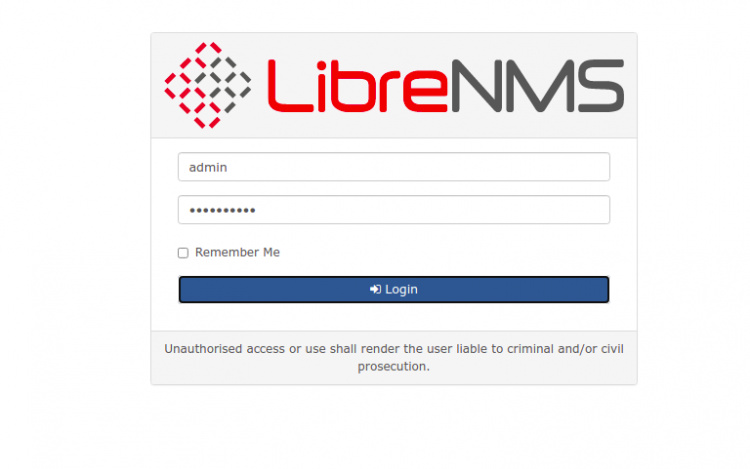
Task: Submit the form with the blue Login button
Action: point(394,290)
